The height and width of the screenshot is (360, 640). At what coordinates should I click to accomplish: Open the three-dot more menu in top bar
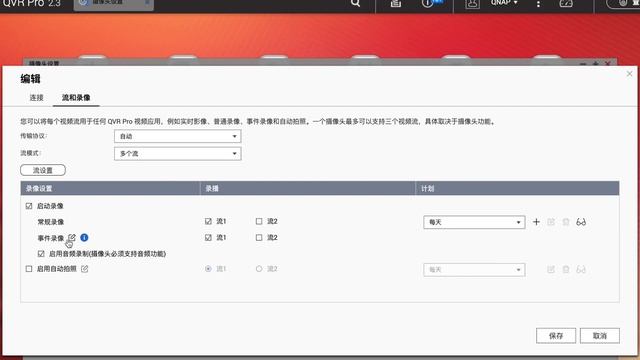(538, 4)
